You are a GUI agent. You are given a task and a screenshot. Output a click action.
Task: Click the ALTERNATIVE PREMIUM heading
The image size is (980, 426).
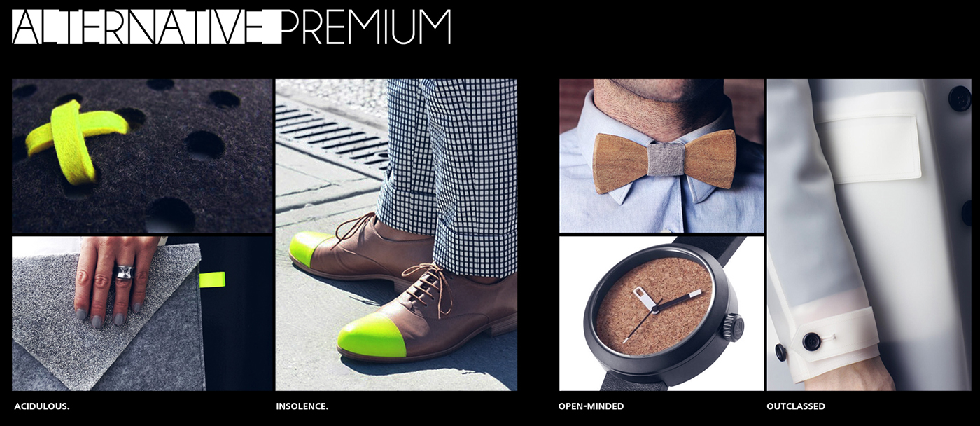[232, 27]
